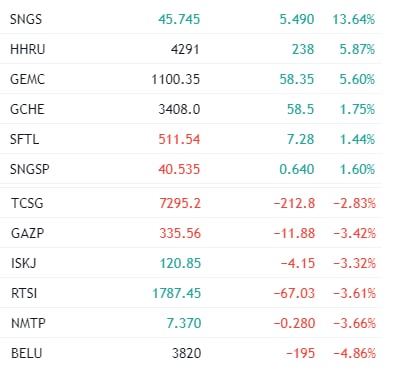Select GEMC in the watchlist
The height and width of the screenshot is (374, 395).
[27, 79]
